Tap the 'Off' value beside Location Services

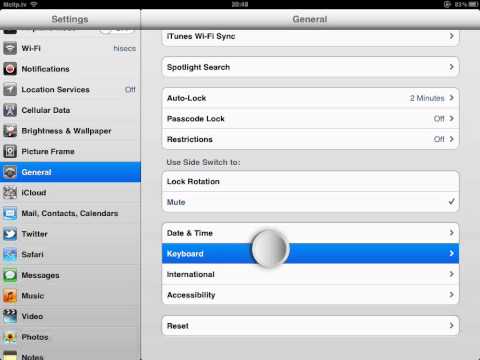130,90
